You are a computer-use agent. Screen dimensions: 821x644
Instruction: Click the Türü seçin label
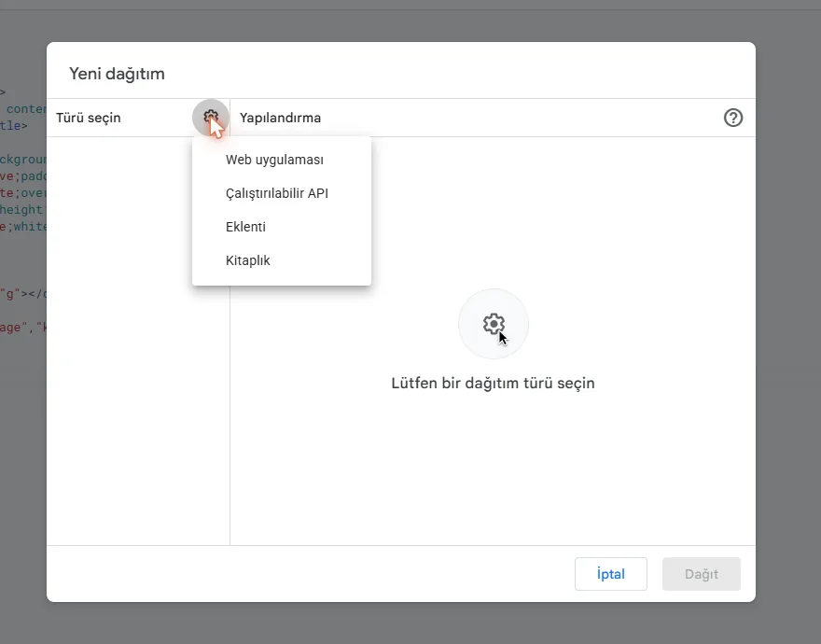pyautogui.click(x=89, y=118)
